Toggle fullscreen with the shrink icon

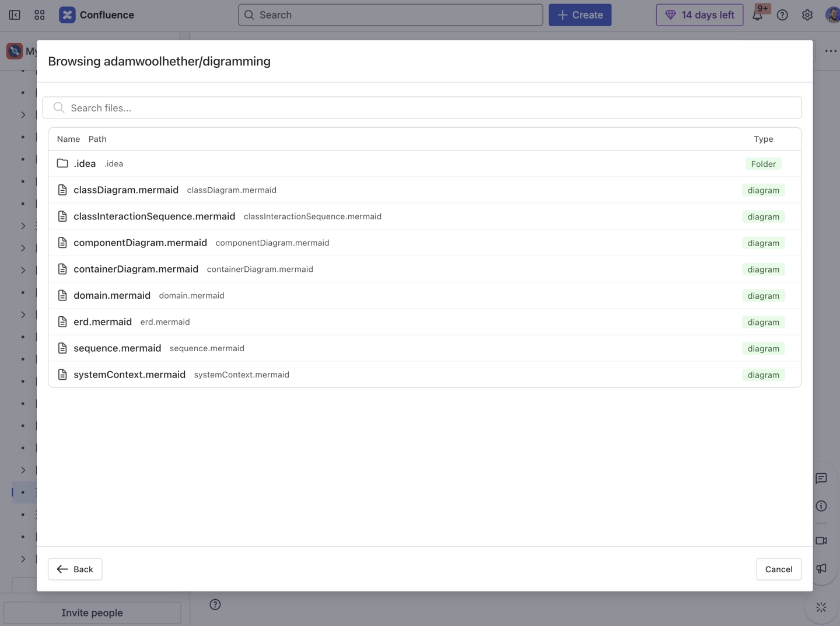point(821,607)
